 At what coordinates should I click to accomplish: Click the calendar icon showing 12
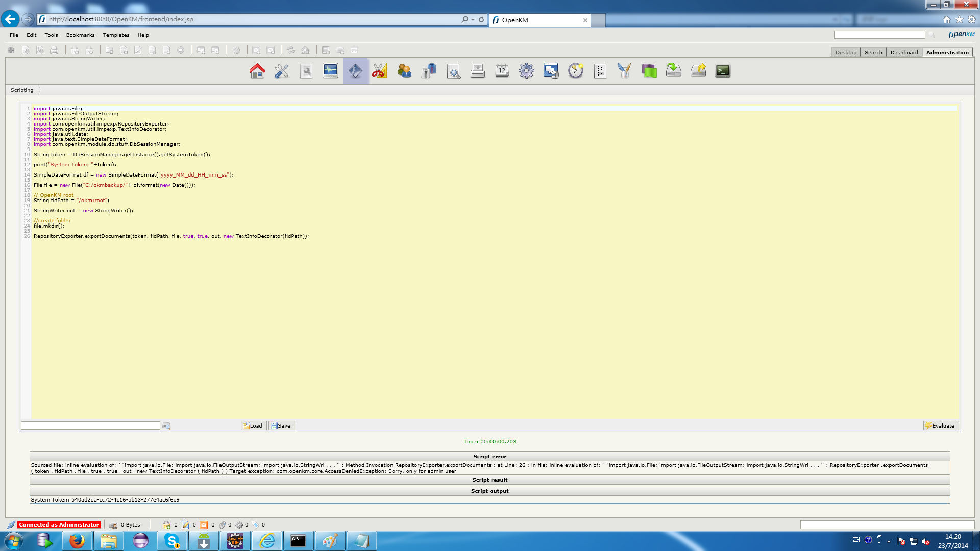pos(502,71)
